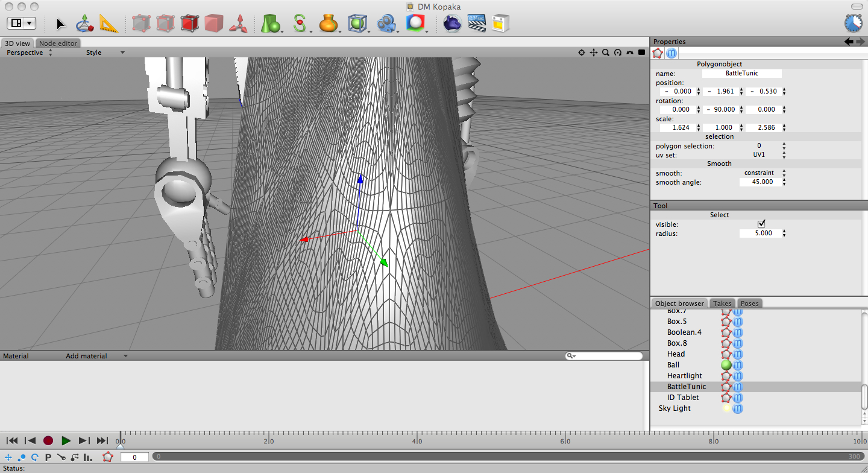Click the zoom magnifier in viewport
Viewport: 868px width, 473px height.
pos(606,52)
